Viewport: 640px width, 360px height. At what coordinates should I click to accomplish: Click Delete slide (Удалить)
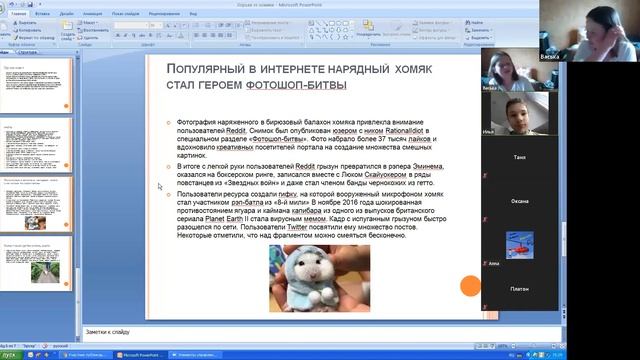pyautogui.click(x=88, y=38)
